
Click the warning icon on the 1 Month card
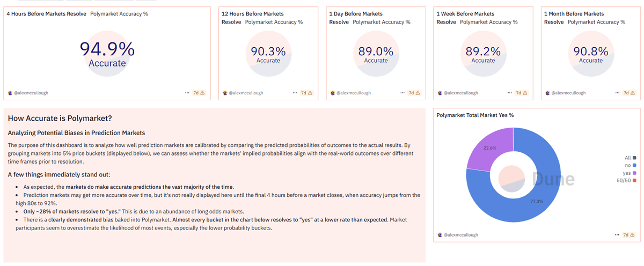pyautogui.click(x=633, y=93)
